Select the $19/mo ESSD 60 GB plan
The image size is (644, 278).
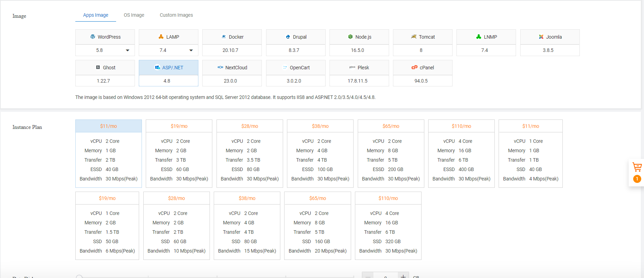pyautogui.click(x=179, y=154)
